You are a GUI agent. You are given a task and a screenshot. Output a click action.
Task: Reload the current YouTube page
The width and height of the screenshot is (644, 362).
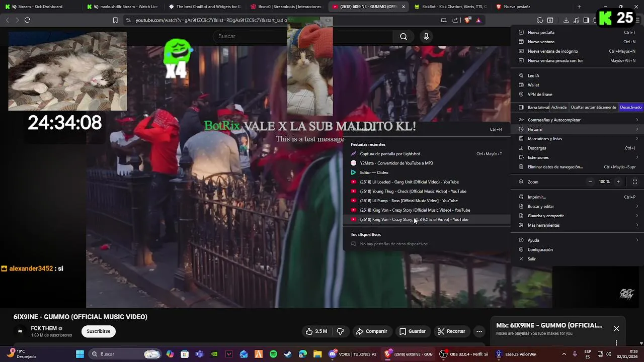(27, 20)
